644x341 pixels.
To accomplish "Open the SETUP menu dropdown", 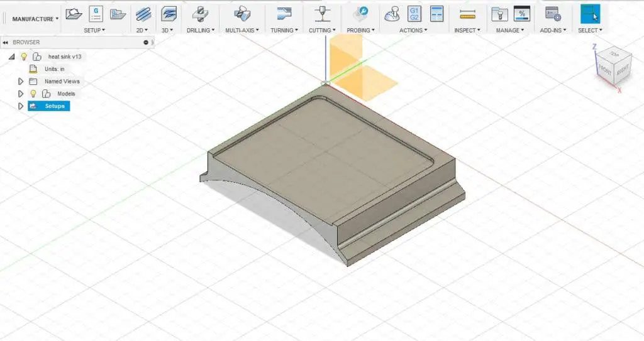I will pyautogui.click(x=94, y=30).
